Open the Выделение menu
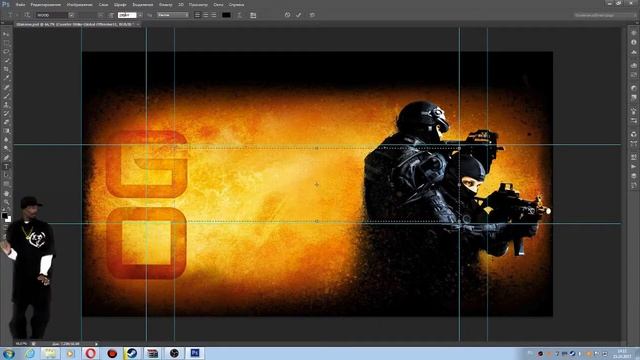This screenshot has height=360, width=640. (x=142, y=4)
